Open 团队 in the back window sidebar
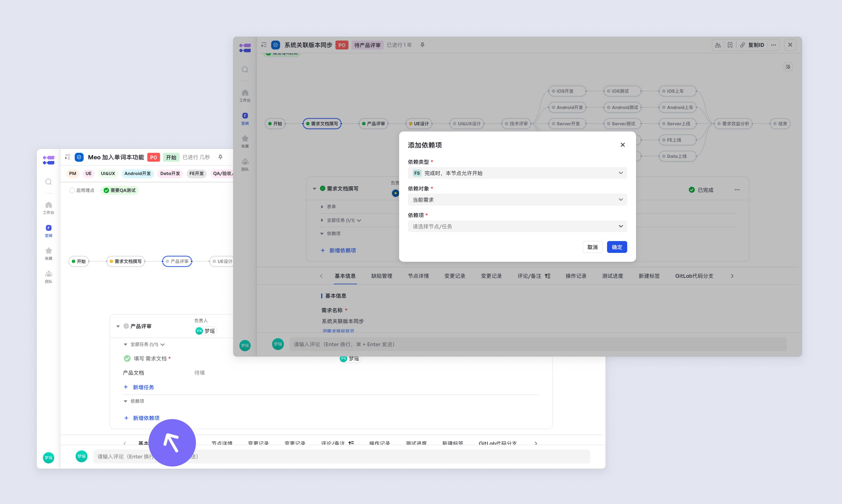 (49, 277)
